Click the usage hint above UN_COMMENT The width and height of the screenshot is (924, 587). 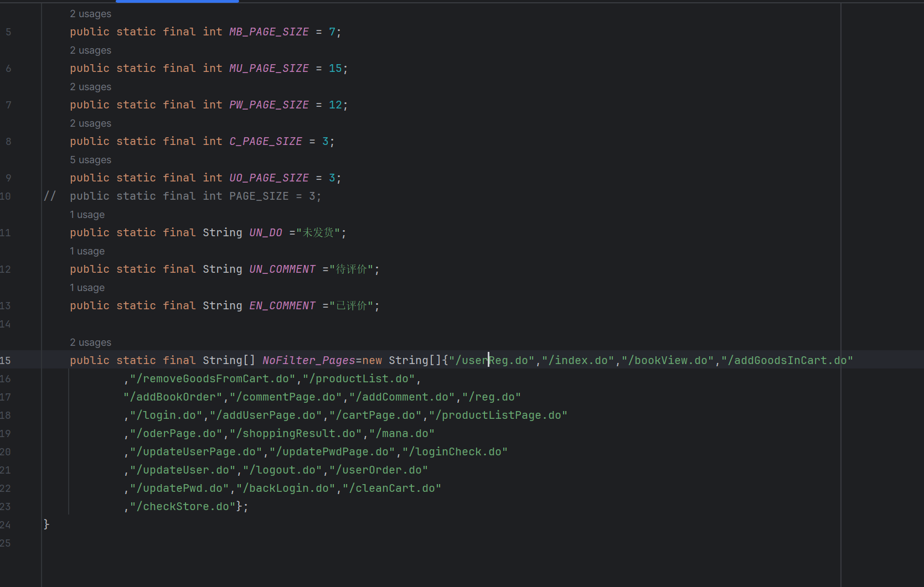point(87,251)
